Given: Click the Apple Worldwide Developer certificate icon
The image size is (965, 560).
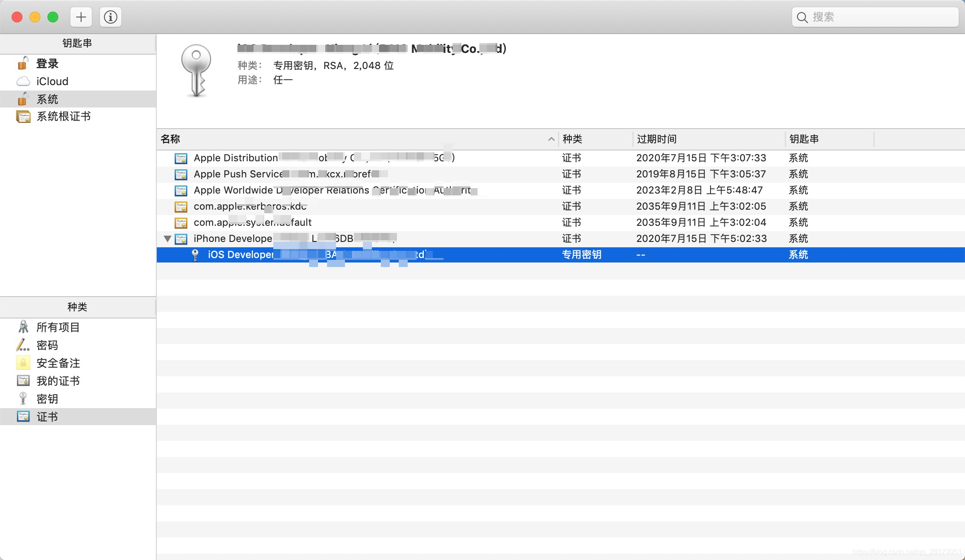Looking at the screenshot, I should (181, 190).
